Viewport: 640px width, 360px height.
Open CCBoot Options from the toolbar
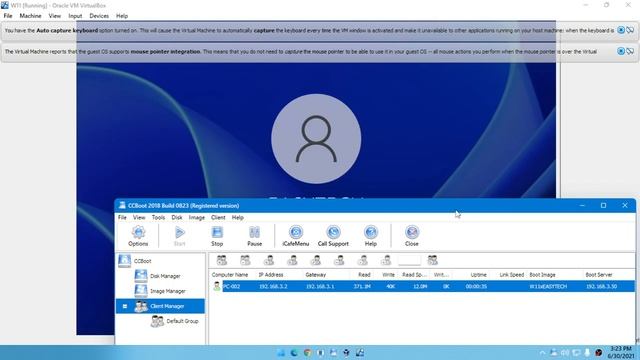point(138,236)
